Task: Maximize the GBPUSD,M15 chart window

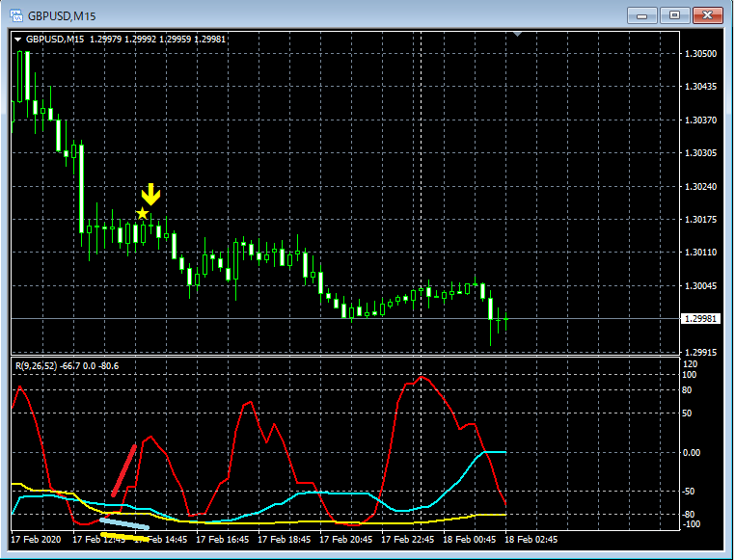Action: 674,15
